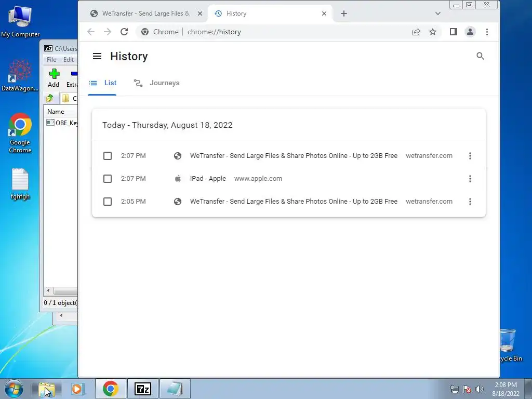Check the iPad - Apple entry checkbox

(107, 179)
